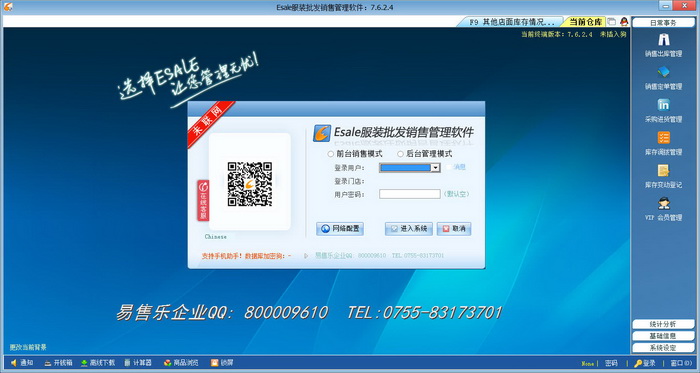This screenshot has height=373, width=700.
Task: Click the QQ penguin icon in top bar
Action: coord(624,21)
